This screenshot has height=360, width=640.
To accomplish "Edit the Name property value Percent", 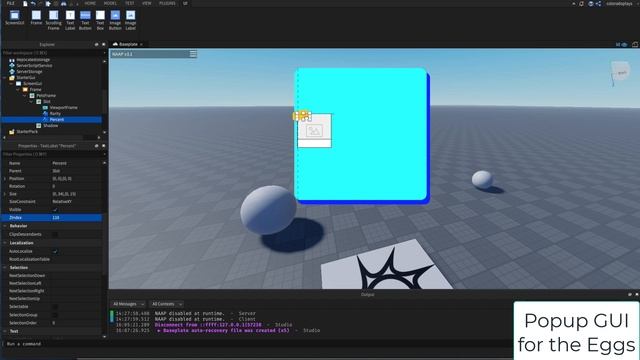I will point(76,163).
